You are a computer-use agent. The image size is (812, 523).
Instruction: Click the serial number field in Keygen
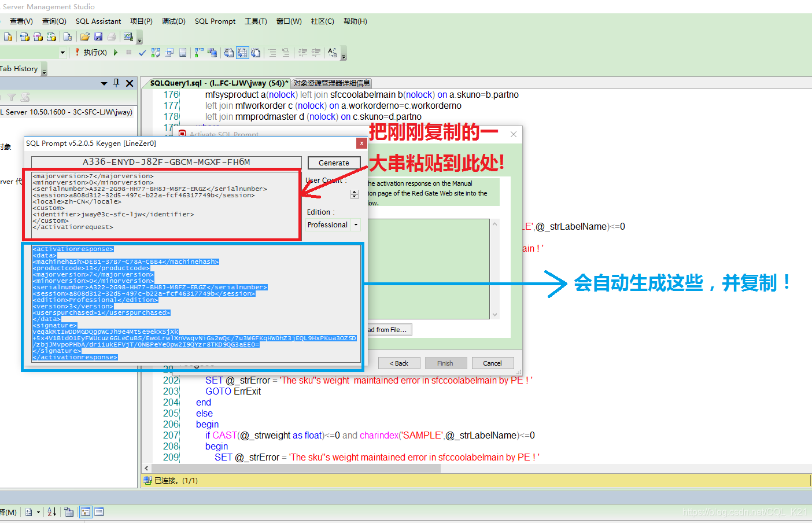tap(167, 162)
